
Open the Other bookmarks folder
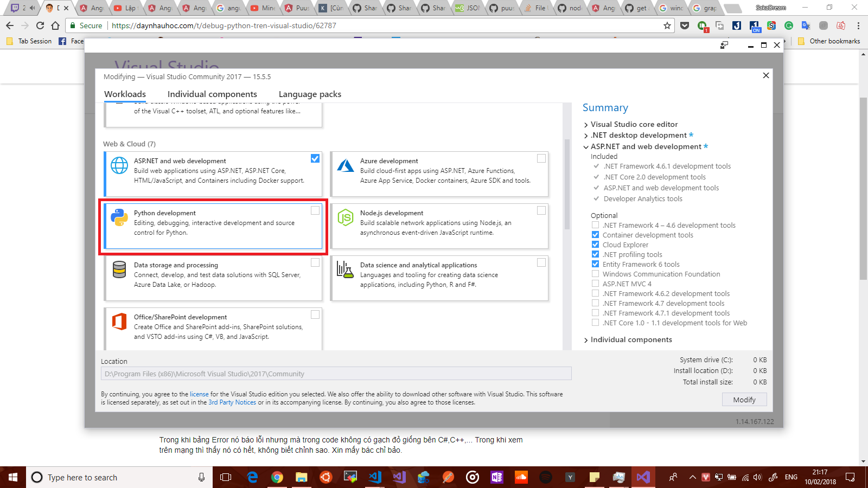click(x=829, y=41)
